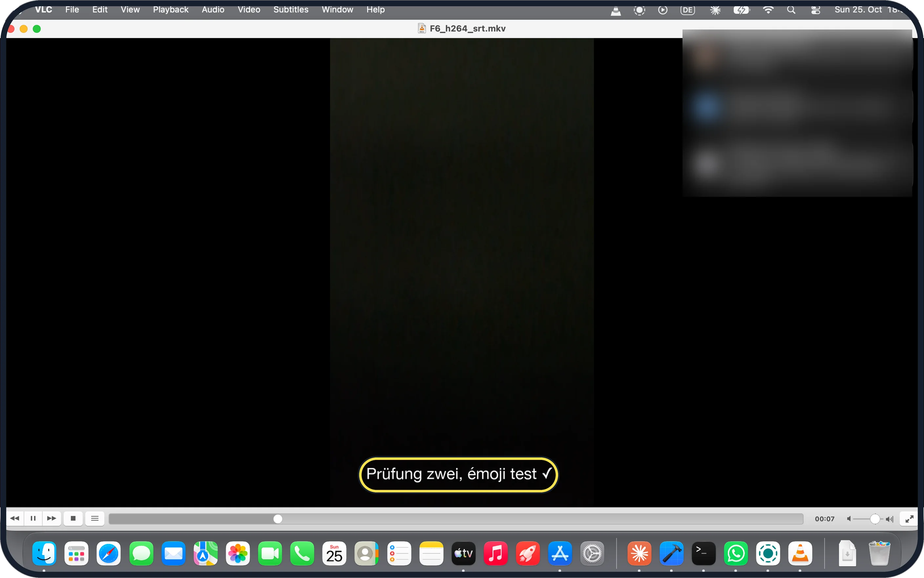The width and height of the screenshot is (924, 578).
Task: Open Control Center in menu bar
Action: (x=815, y=10)
